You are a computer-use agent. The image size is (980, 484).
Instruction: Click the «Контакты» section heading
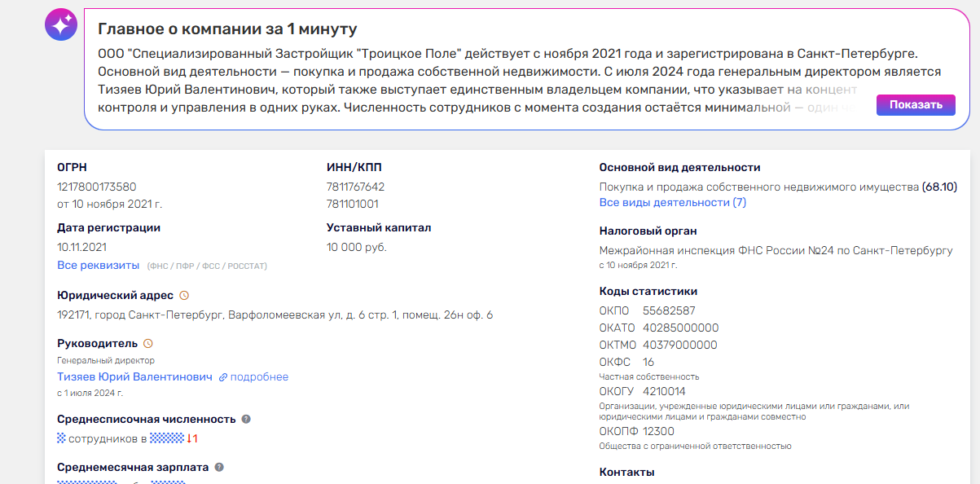626,472
